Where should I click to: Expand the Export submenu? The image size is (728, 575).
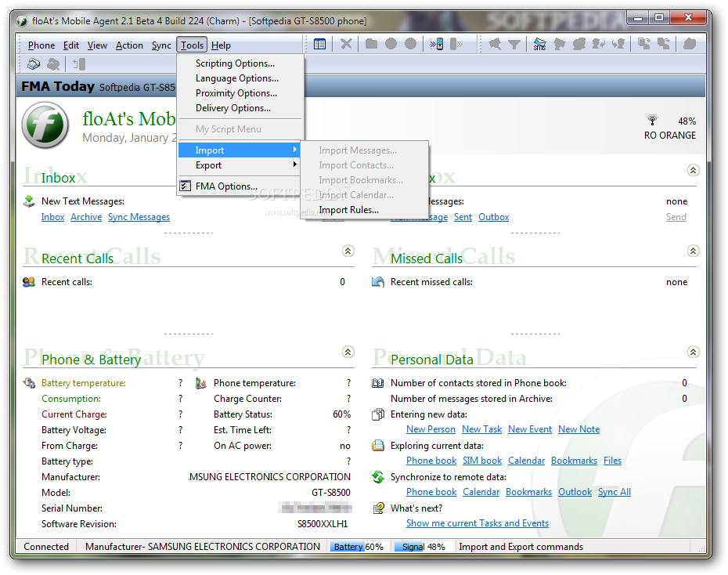click(240, 165)
